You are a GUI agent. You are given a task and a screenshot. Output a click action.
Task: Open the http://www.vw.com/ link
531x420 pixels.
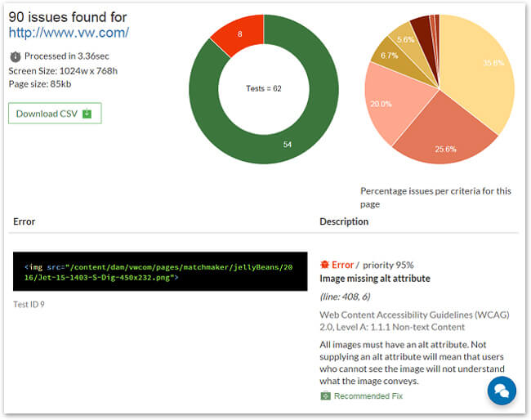click(69, 33)
